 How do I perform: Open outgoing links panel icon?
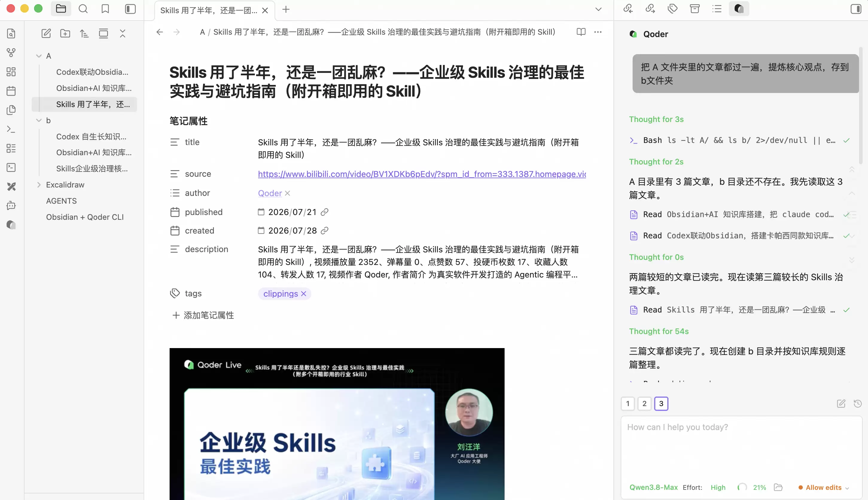[x=650, y=9]
